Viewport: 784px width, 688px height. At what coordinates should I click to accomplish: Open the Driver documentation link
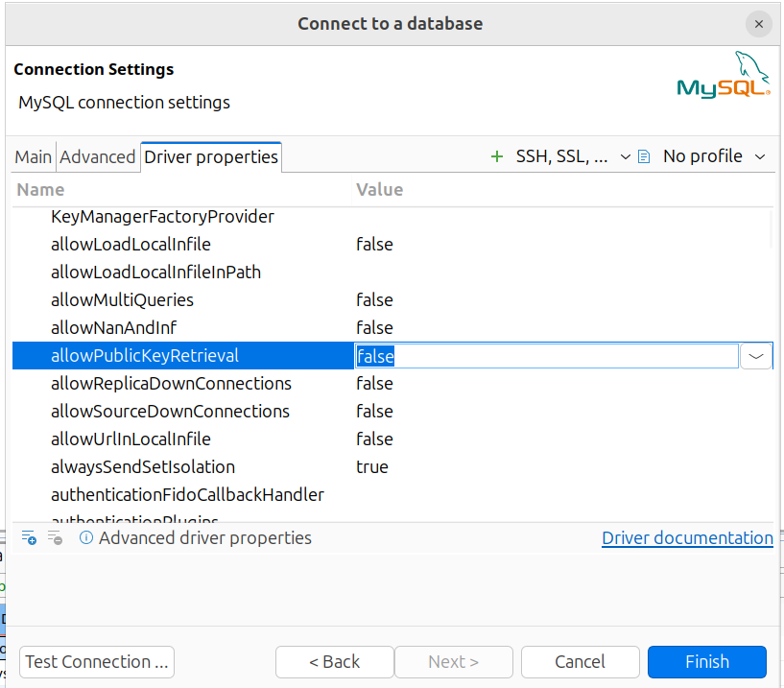click(x=687, y=538)
